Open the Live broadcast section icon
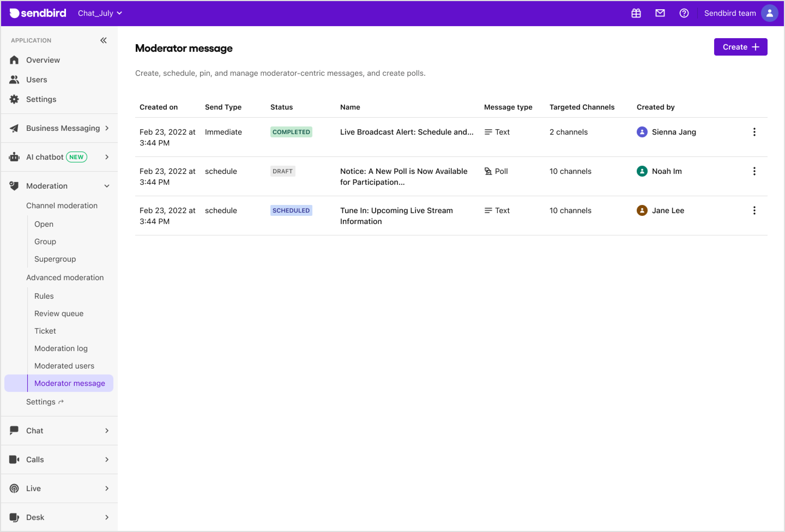The height and width of the screenshot is (532, 785). pos(14,488)
